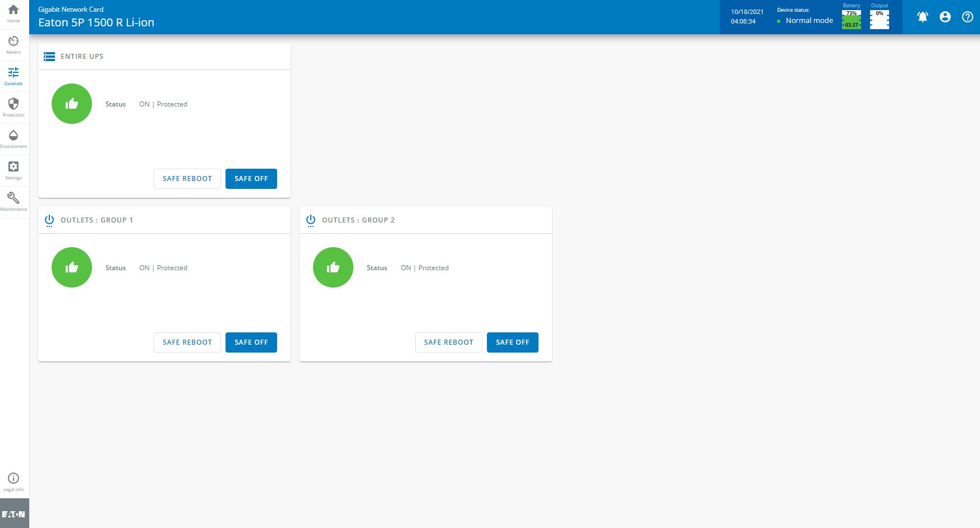Open the Legal info icon
Viewport: 980px width, 528px height.
click(13, 478)
